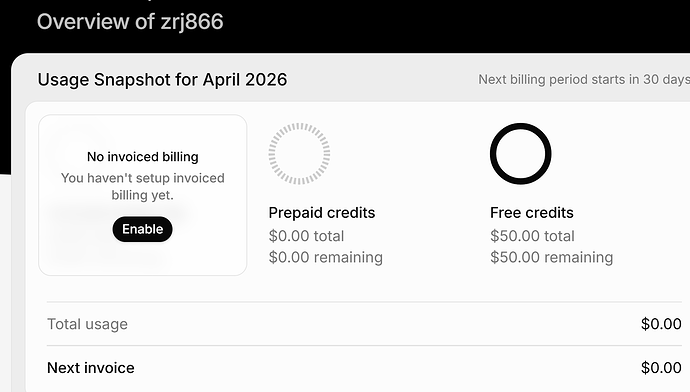690x392 pixels.
Task: Click the Total usage row label
Action: [87, 324]
